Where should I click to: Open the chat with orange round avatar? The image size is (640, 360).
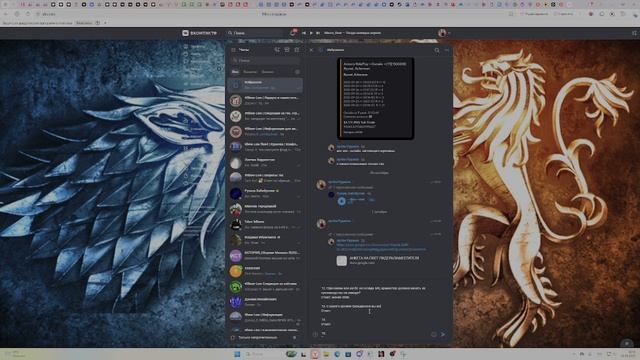[x=265, y=271]
